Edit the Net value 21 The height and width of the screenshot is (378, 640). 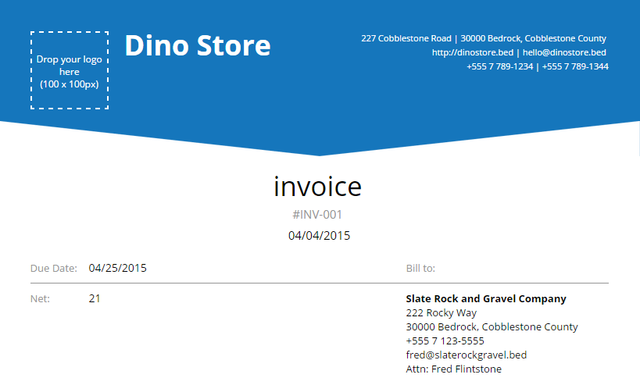coord(95,299)
